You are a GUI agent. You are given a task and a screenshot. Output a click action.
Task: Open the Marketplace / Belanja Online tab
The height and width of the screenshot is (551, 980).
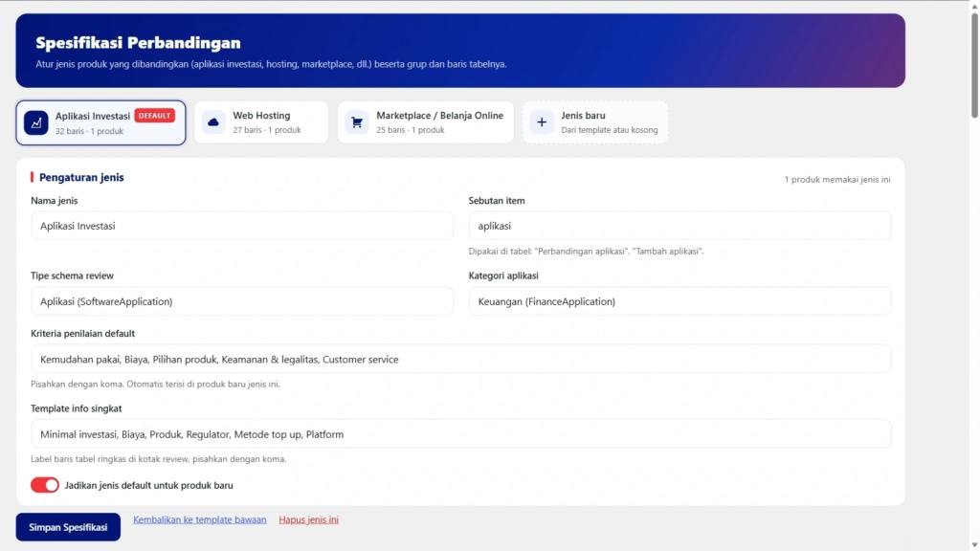tap(426, 122)
